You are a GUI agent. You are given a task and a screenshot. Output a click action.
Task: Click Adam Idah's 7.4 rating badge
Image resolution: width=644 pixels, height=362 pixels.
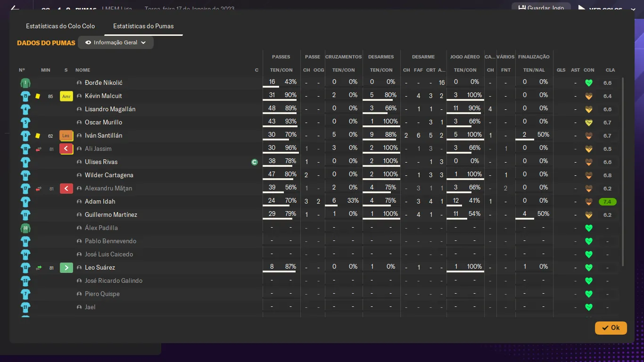[x=607, y=202]
